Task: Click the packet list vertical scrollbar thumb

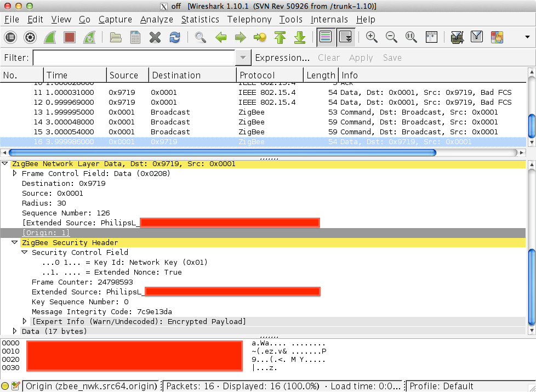Action: [x=532, y=126]
